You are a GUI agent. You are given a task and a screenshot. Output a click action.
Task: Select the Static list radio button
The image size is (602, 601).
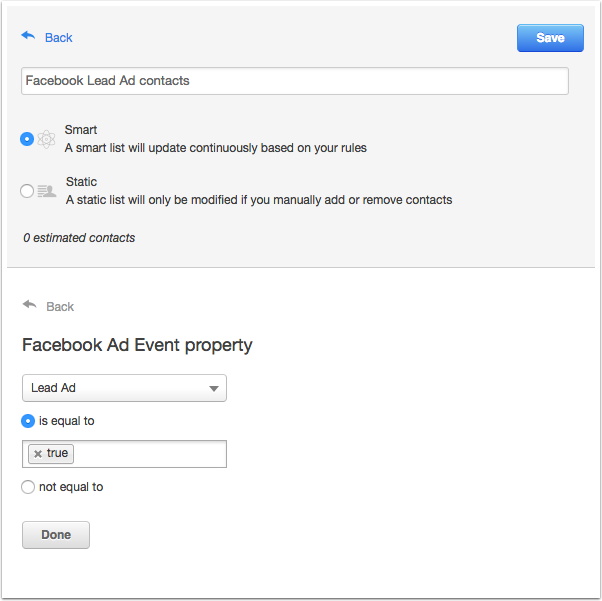pyautogui.click(x=27, y=191)
